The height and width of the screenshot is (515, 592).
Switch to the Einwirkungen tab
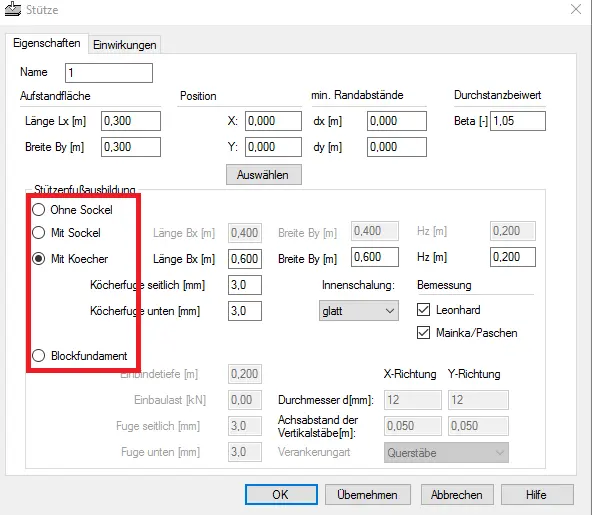point(125,45)
